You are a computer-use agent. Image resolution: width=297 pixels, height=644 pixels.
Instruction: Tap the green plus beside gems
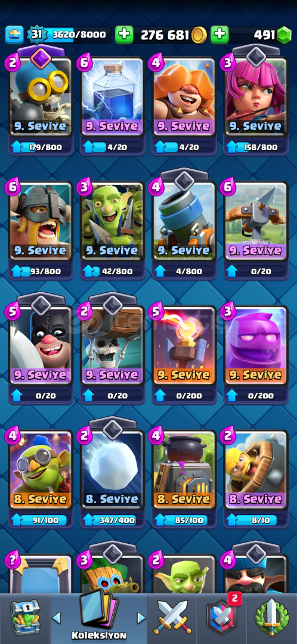[x=220, y=35]
